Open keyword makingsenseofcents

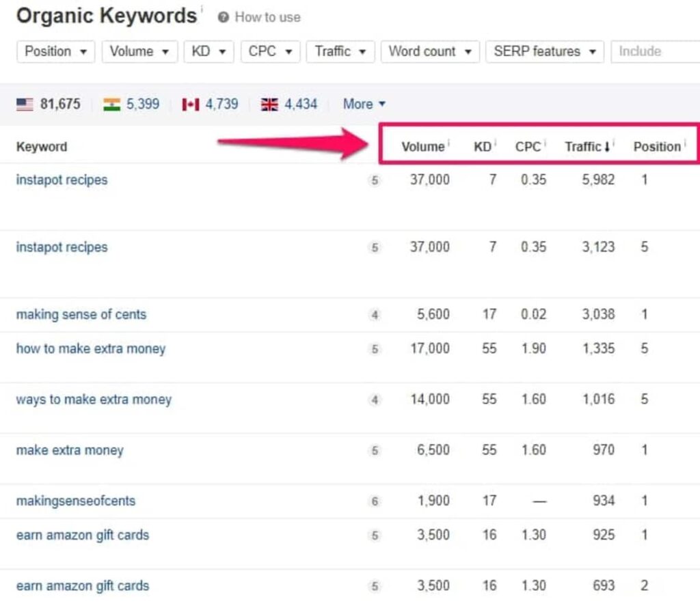[76, 501]
